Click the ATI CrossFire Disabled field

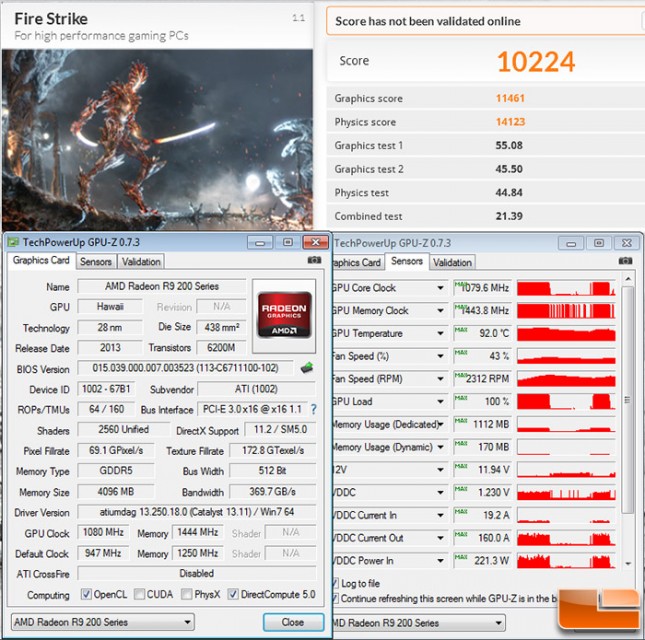[197, 573]
